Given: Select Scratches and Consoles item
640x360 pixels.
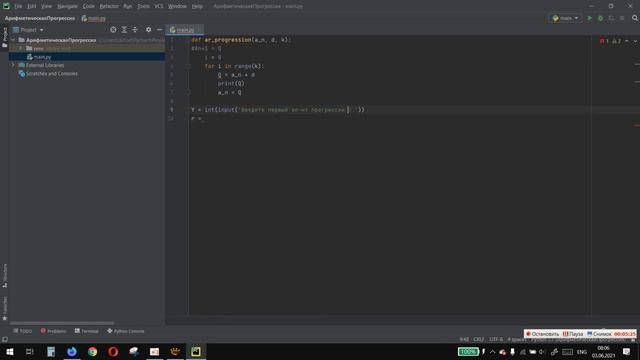Looking at the screenshot, I should click(51, 73).
